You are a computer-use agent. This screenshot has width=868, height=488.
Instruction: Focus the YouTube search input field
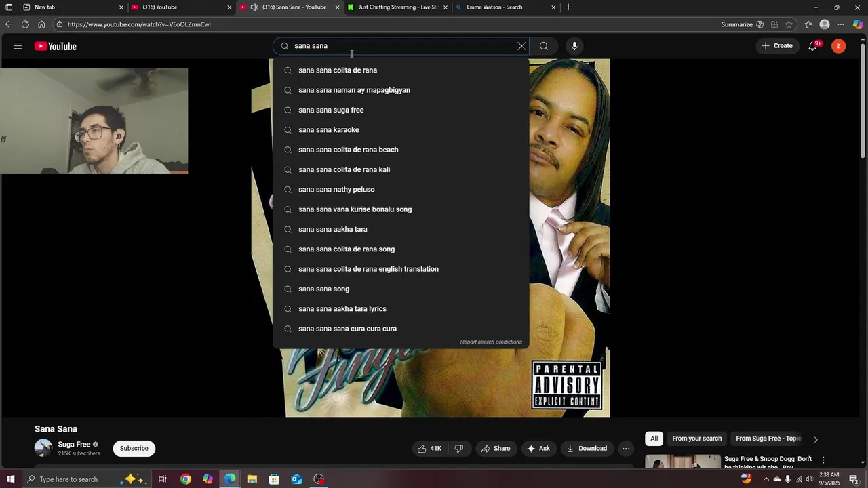click(400, 46)
